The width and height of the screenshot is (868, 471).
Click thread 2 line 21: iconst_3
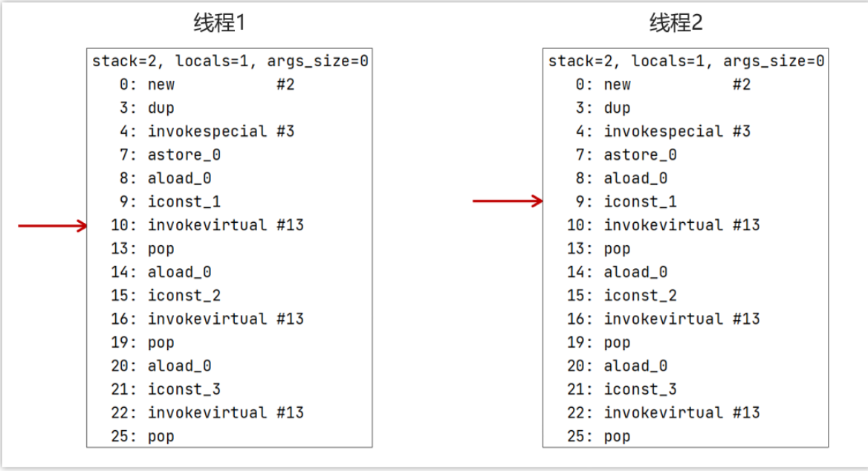622,389
